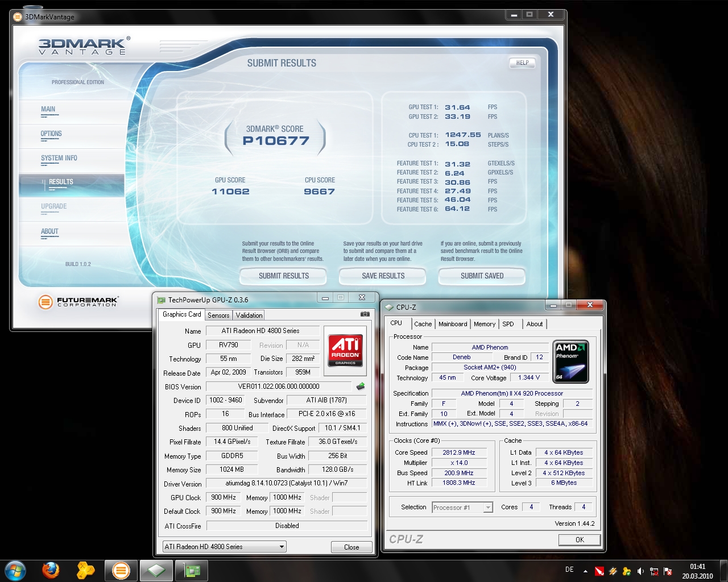Click the DE language indicator
This screenshot has height=582, width=728.
coord(569,569)
